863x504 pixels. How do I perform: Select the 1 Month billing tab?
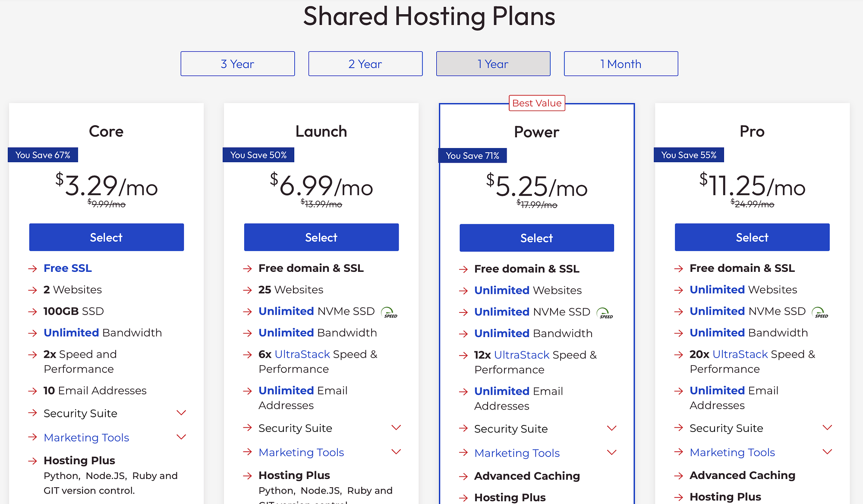tap(620, 63)
